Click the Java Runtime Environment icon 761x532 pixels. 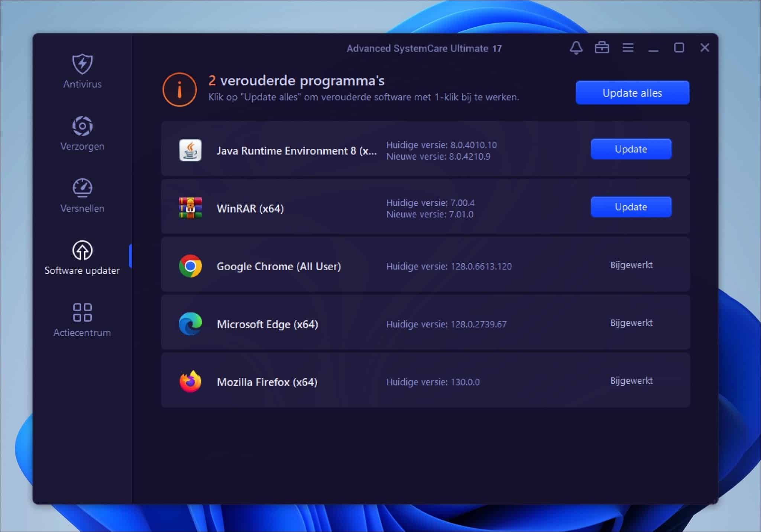tap(190, 150)
